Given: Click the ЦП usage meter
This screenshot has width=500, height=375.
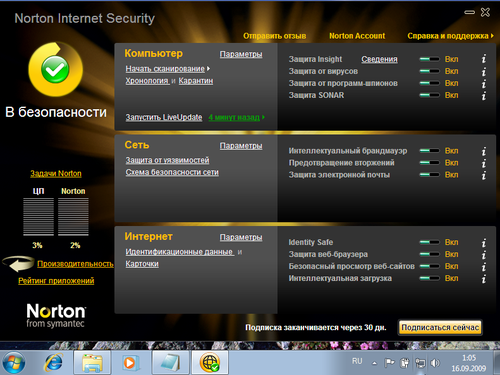Looking at the screenshot, I should point(38,217).
